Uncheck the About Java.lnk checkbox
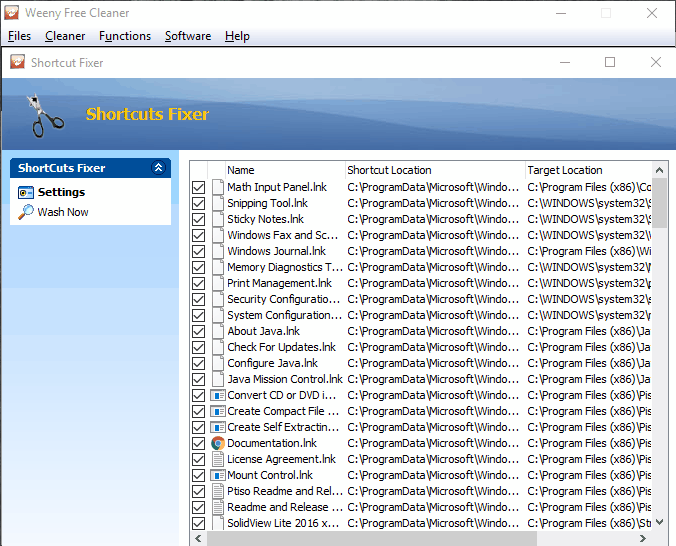This screenshot has height=546, width=676. tap(198, 331)
